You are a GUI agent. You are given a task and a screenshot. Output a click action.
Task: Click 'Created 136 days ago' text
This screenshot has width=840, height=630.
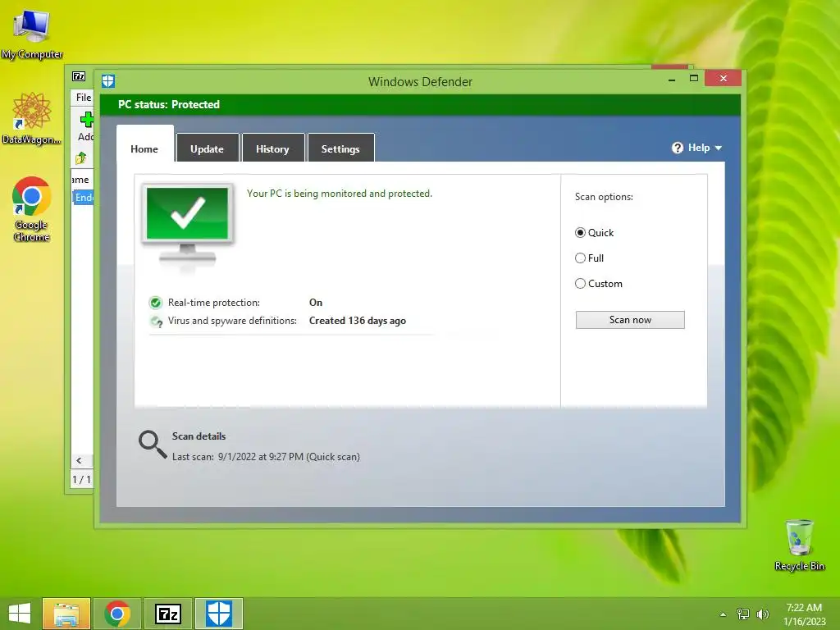(358, 321)
